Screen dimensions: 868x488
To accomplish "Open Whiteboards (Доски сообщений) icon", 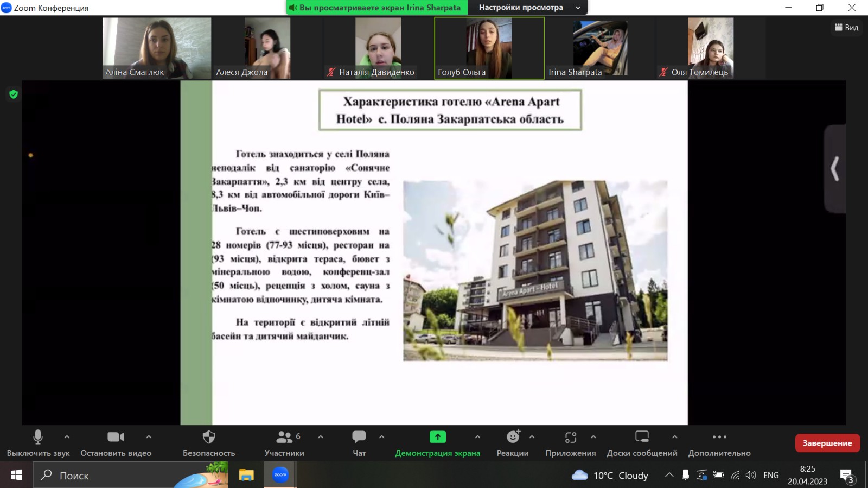I will (x=642, y=438).
